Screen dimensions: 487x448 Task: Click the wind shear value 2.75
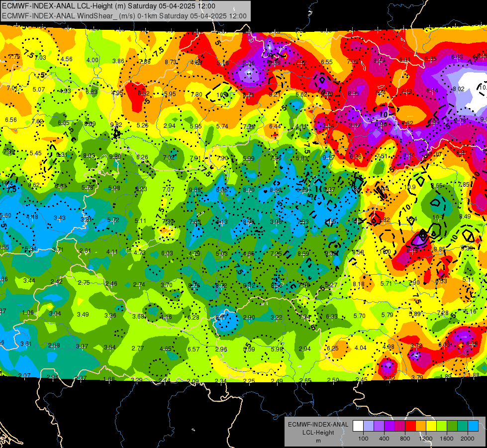pyautogui.click(x=84, y=283)
